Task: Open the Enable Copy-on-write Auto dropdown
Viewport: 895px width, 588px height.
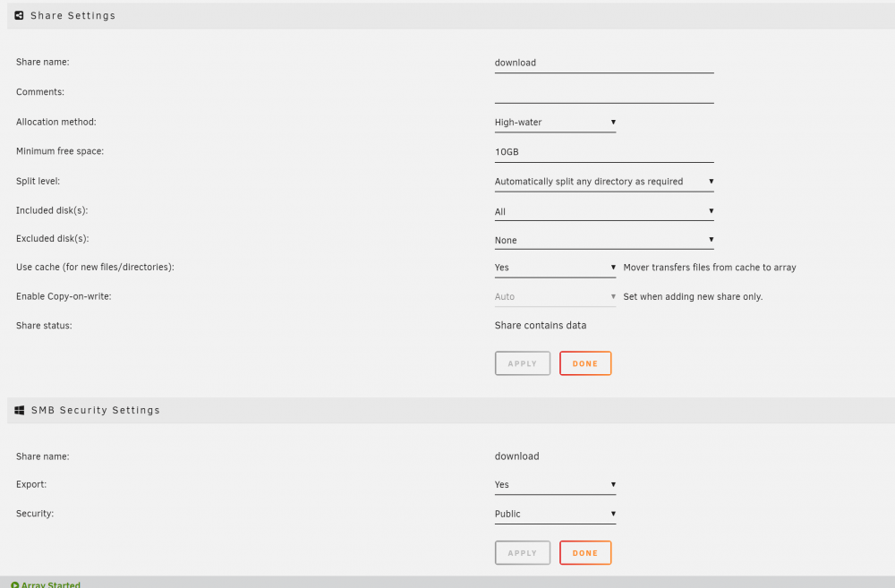Action: (555, 296)
